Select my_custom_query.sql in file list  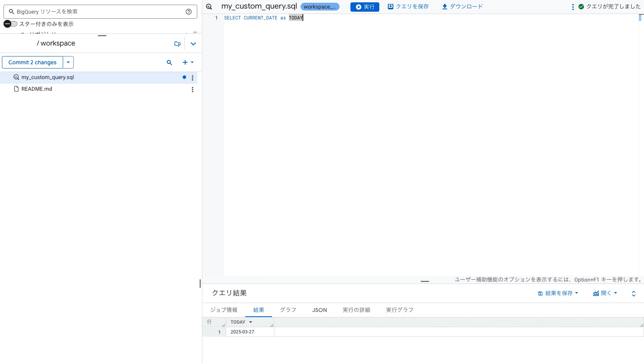pyautogui.click(x=99, y=78)
